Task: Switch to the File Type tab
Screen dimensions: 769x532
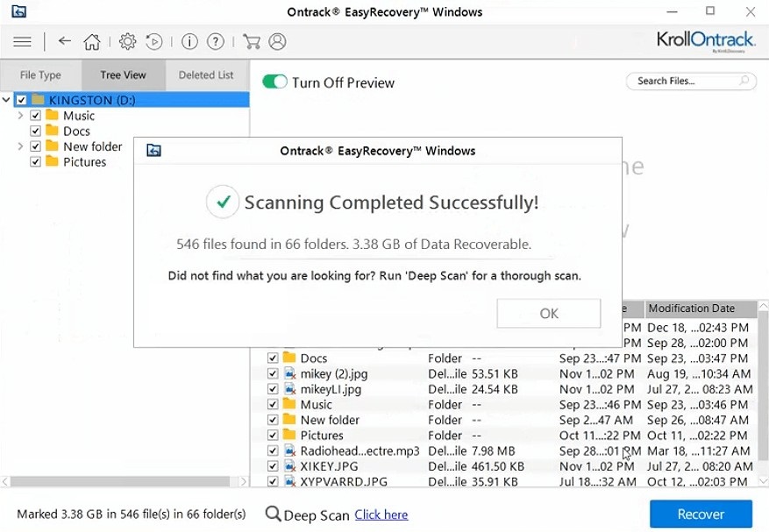Action: pyautogui.click(x=40, y=75)
